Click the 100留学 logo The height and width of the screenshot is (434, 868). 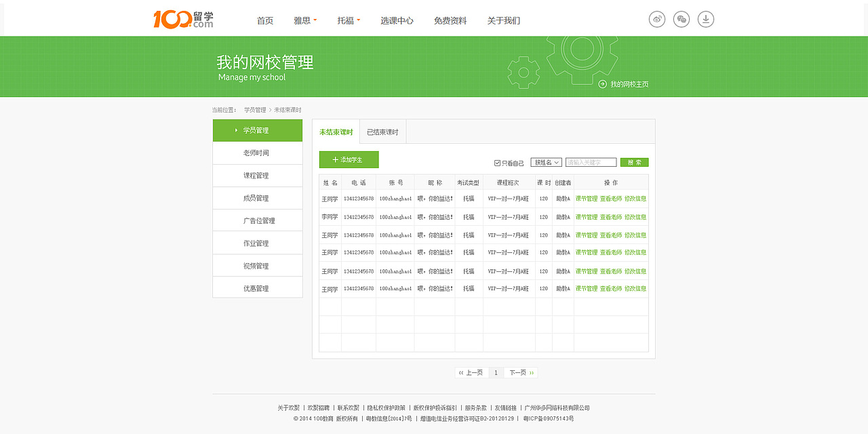click(182, 18)
